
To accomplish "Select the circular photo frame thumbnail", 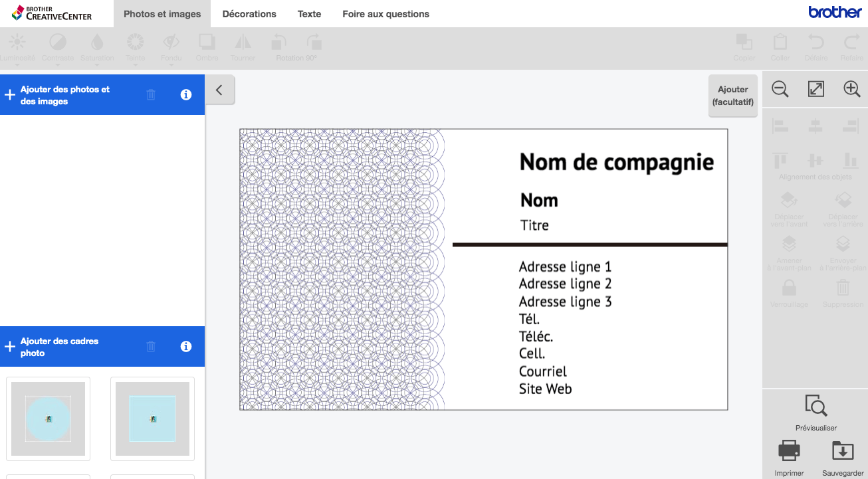I will click(48, 419).
